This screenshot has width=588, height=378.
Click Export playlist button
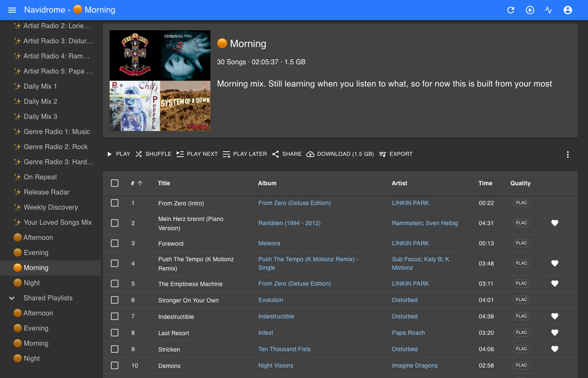(396, 154)
